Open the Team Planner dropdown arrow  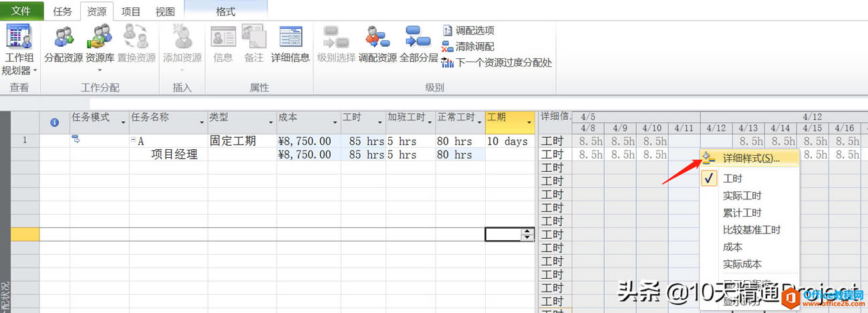point(35,70)
